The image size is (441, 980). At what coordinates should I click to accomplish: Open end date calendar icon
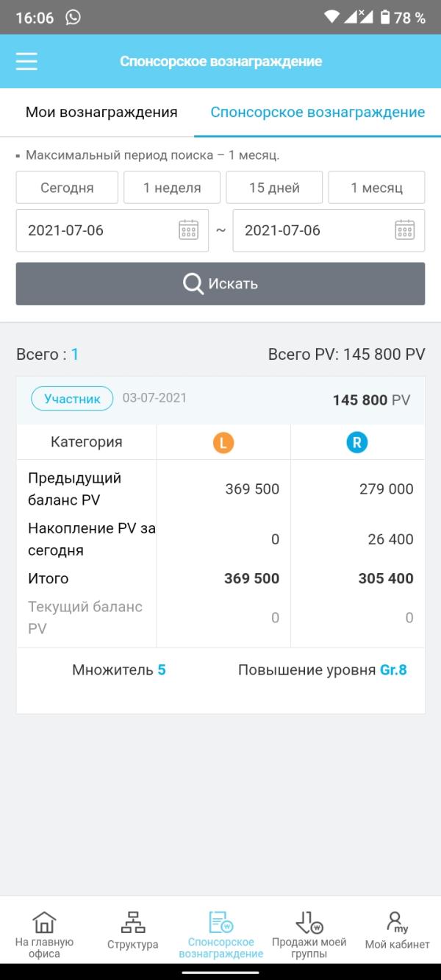point(405,230)
